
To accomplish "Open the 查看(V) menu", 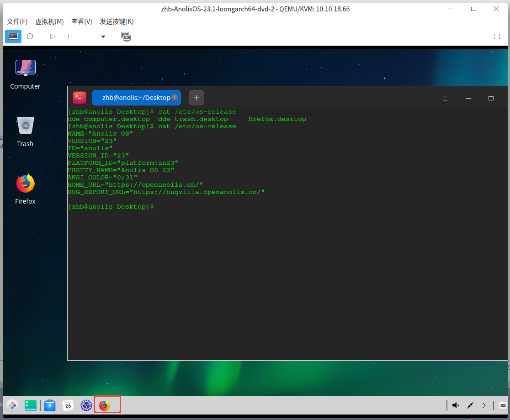I will click(x=81, y=21).
